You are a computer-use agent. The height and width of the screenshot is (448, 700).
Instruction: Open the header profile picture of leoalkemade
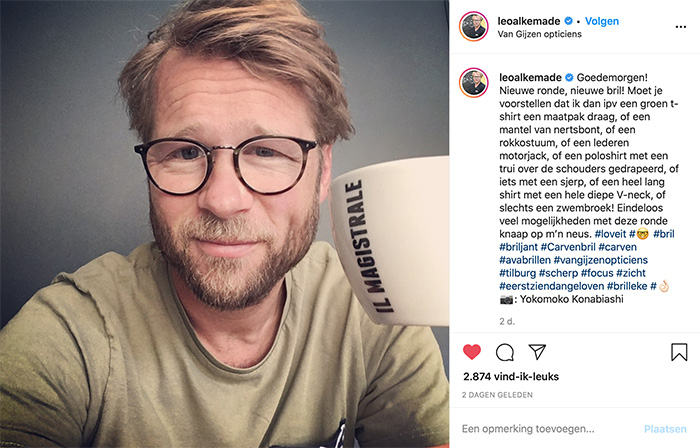474,27
